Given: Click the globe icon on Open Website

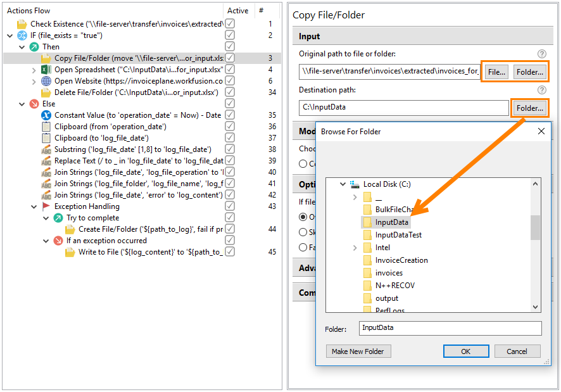Looking at the screenshot, I should click(46, 81).
